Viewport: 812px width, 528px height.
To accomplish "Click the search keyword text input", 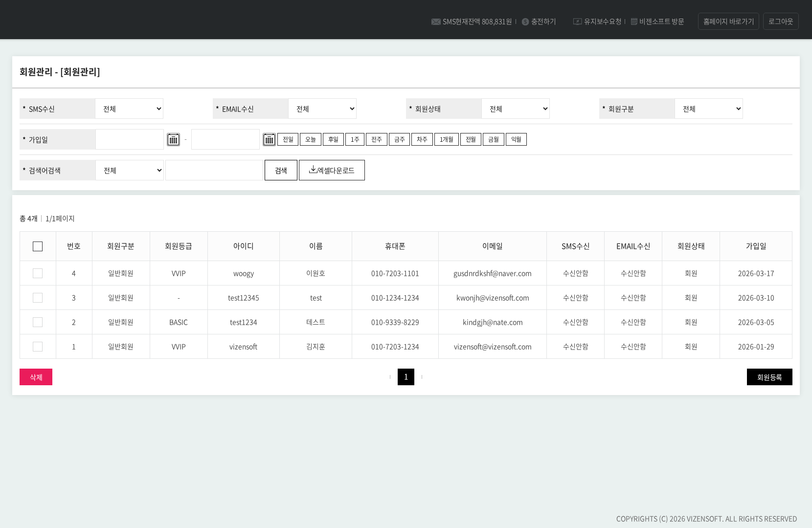I will point(214,170).
